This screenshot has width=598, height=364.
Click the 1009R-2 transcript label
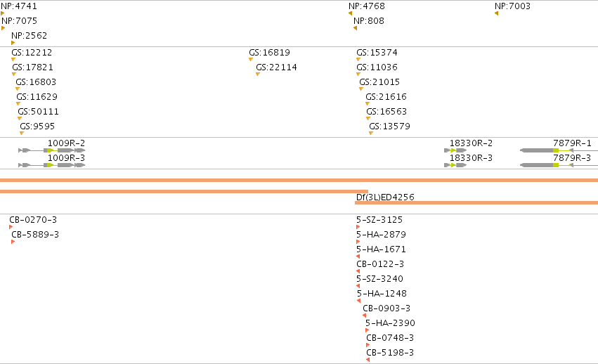pos(66,143)
